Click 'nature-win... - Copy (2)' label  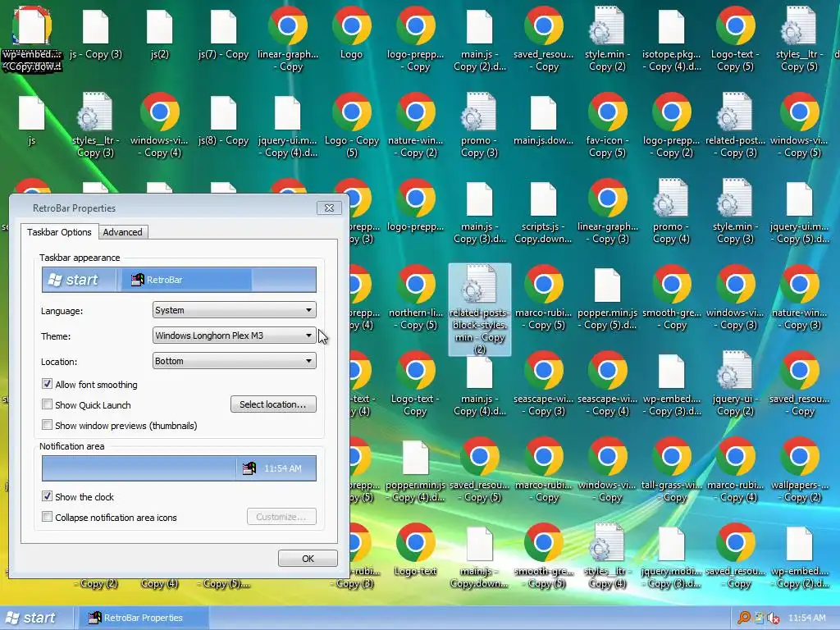pos(416,146)
